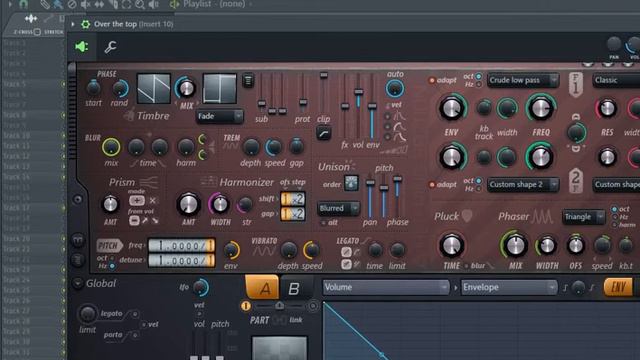Switch to part B tab

(294, 288)
